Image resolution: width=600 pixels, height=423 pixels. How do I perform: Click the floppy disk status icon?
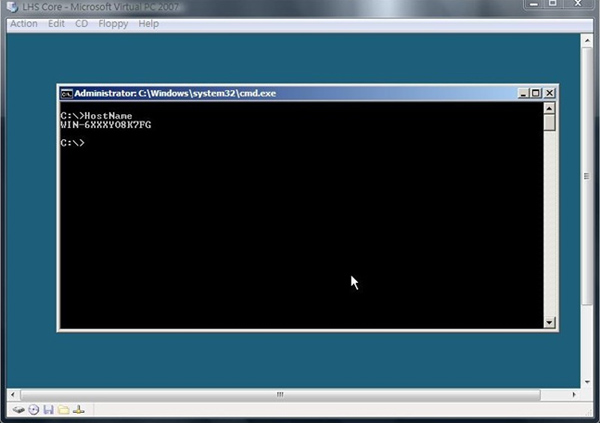[48, 410]
